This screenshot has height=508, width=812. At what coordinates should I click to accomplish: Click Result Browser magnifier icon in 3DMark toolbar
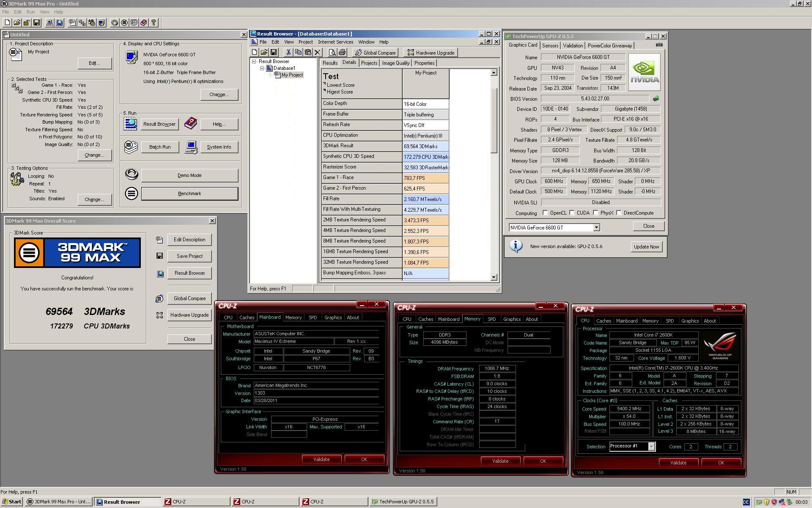[59, 23]
